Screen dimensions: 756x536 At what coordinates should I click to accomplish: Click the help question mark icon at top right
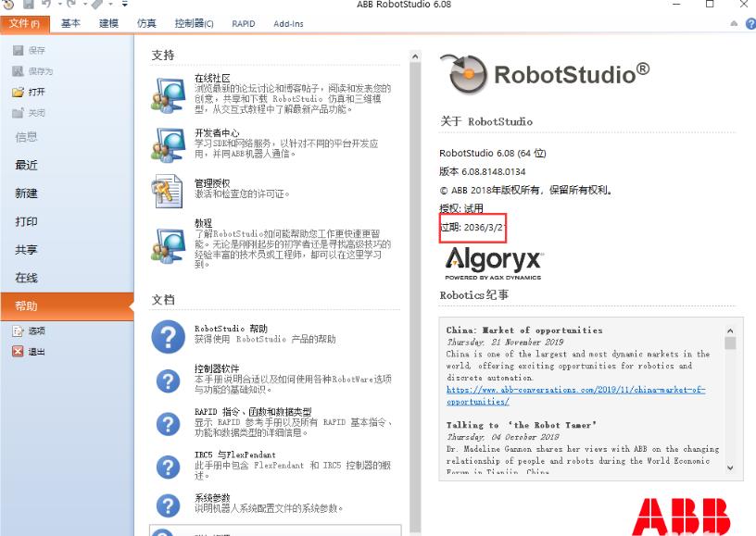pos(750,23)
